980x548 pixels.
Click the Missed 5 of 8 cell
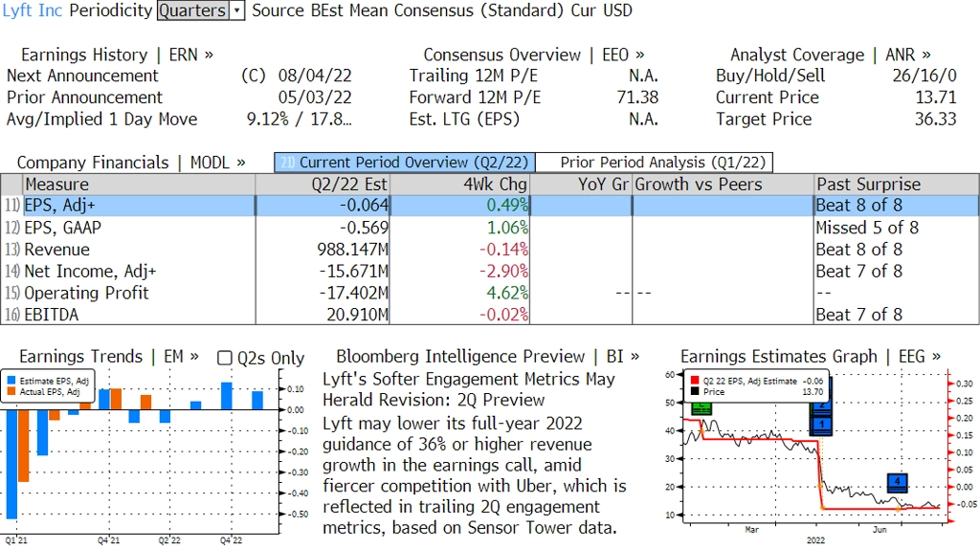[867, 228]
